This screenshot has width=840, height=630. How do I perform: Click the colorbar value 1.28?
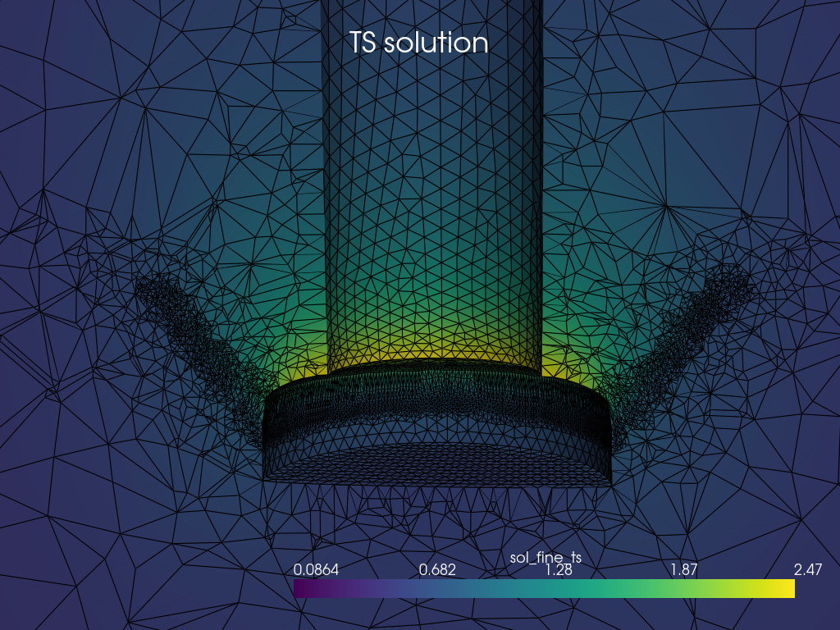tap(559, 570)
